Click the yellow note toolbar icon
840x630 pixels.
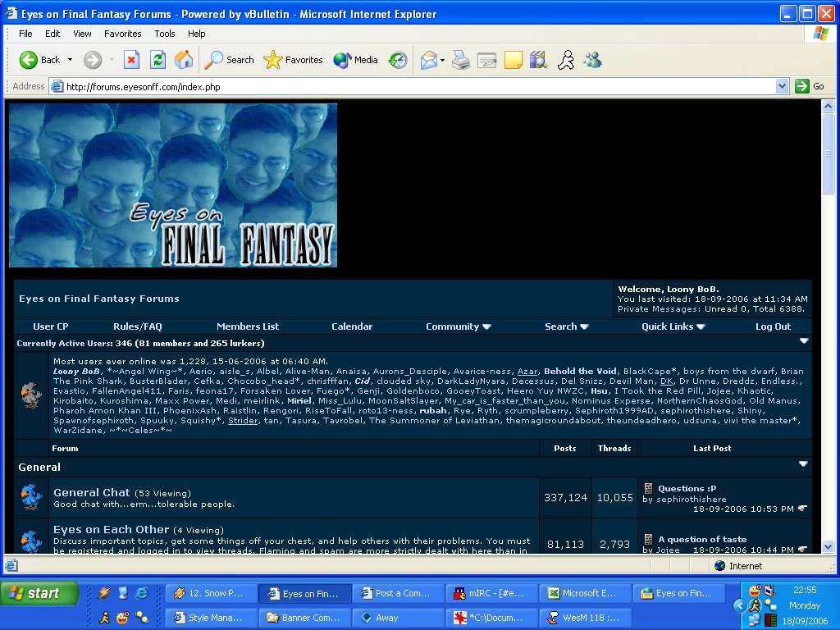pos(513,59)
